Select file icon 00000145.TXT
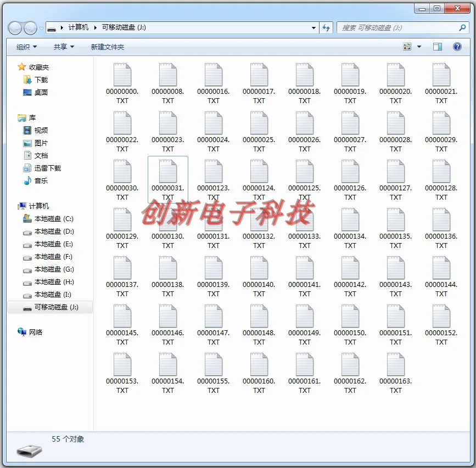 point(122,316)
